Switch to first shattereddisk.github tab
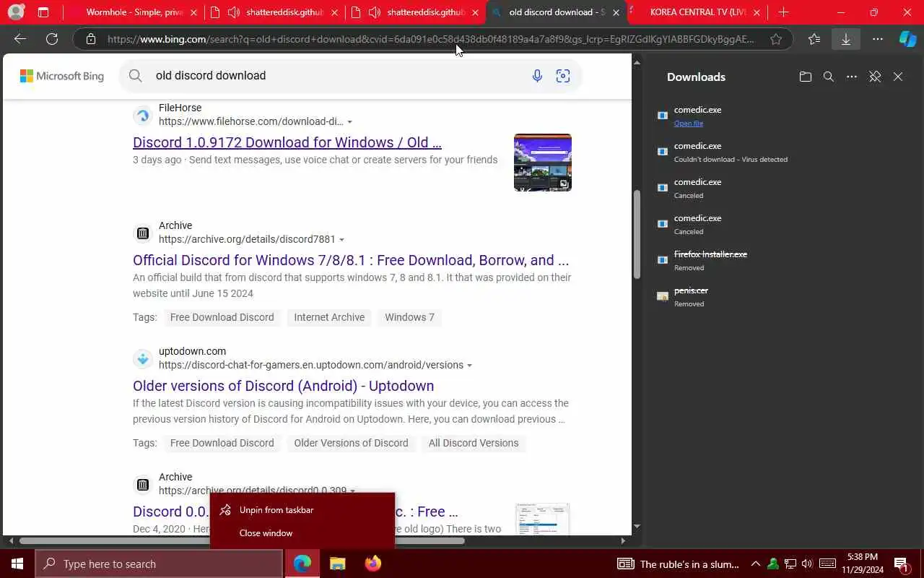This screenshot has width=924, height=578. click(275, 12)
